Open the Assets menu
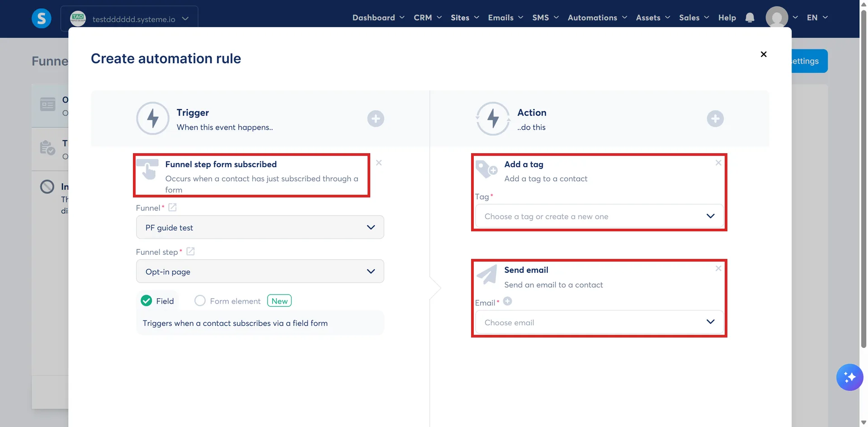Viewport: 868px width, 427px height. (x=653, y=18)
